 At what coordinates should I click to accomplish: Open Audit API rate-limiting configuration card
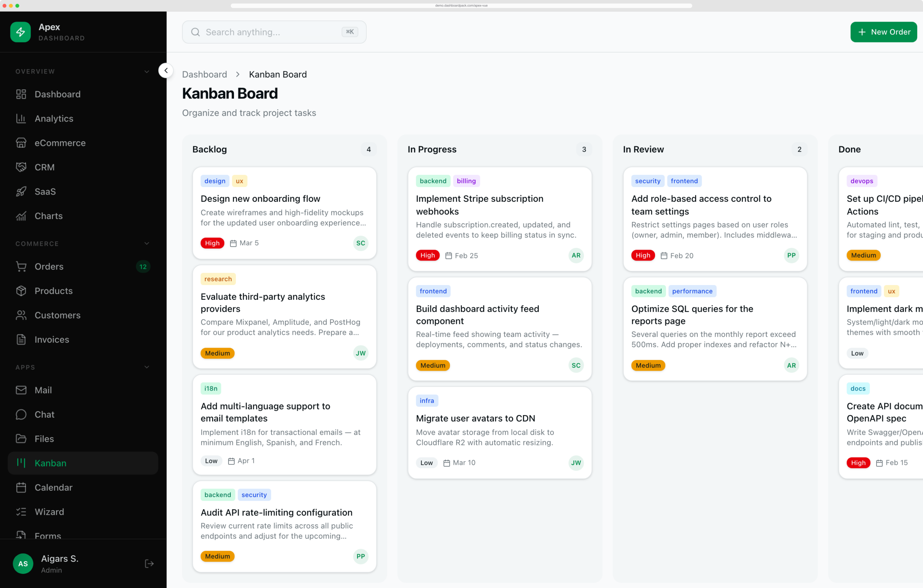284,527
